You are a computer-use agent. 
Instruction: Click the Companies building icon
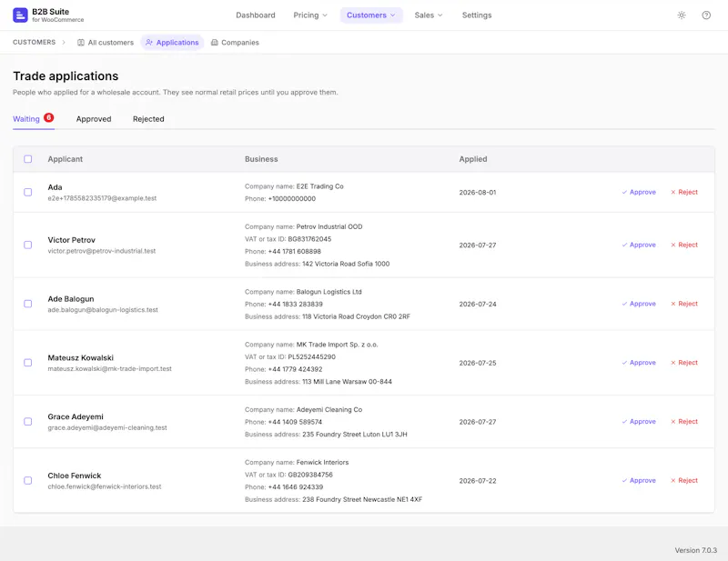pos(215,42)
